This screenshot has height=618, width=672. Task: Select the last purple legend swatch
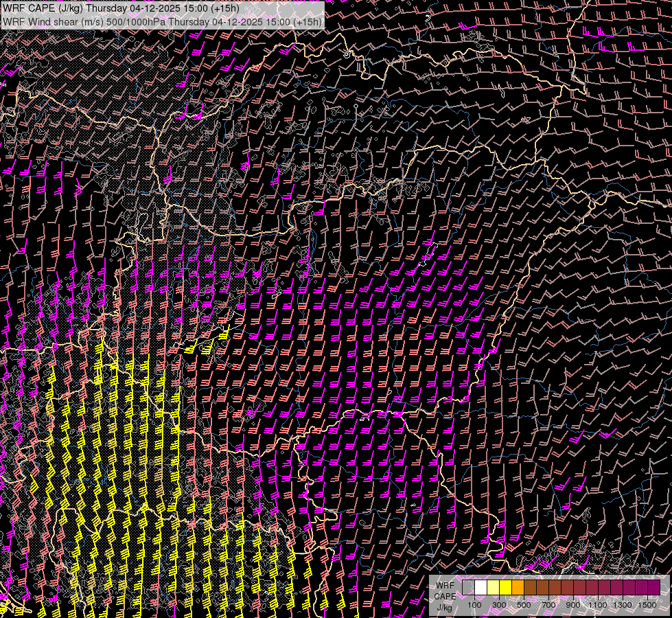point(653,587)
